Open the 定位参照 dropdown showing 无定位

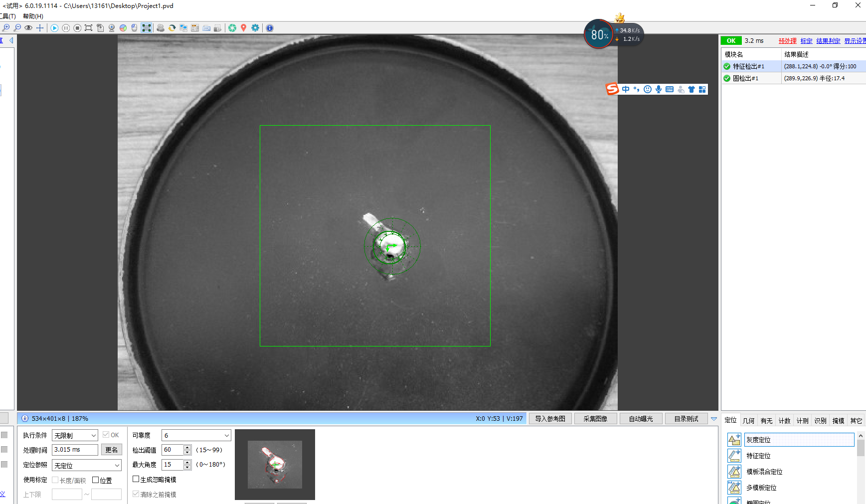(87, 465)
